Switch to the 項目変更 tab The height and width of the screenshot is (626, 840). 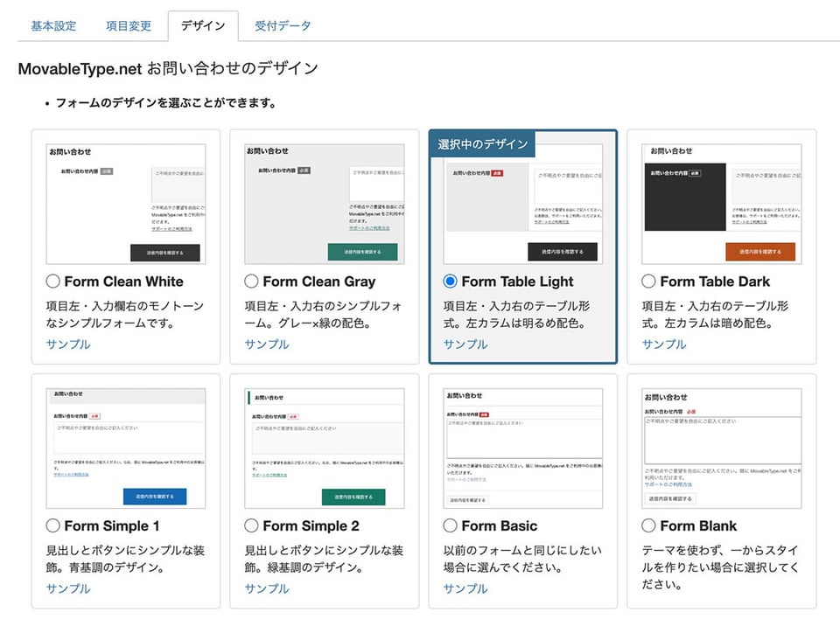coord(128,25)
